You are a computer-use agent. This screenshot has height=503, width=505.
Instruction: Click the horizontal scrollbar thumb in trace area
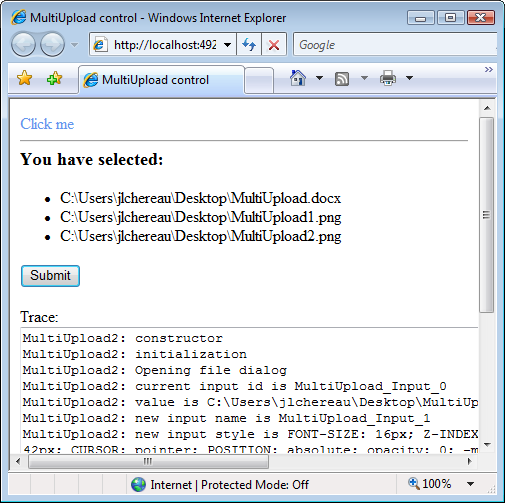(148, 461)
